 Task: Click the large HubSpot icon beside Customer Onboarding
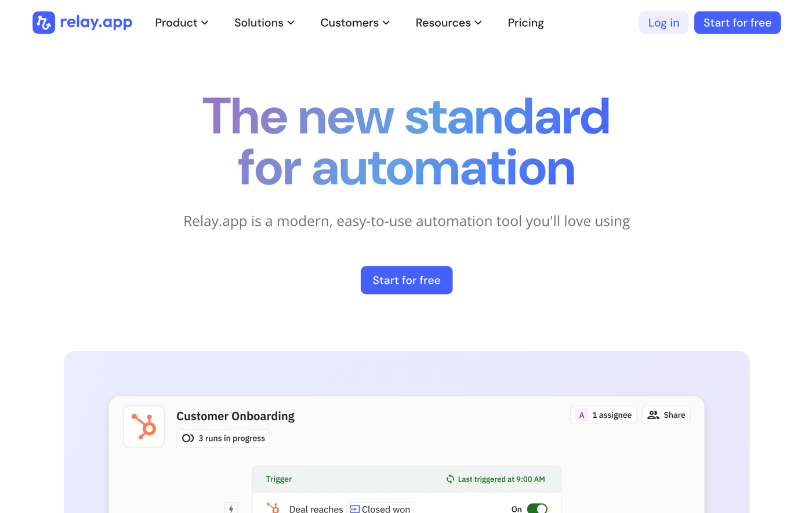coord(144,427)
